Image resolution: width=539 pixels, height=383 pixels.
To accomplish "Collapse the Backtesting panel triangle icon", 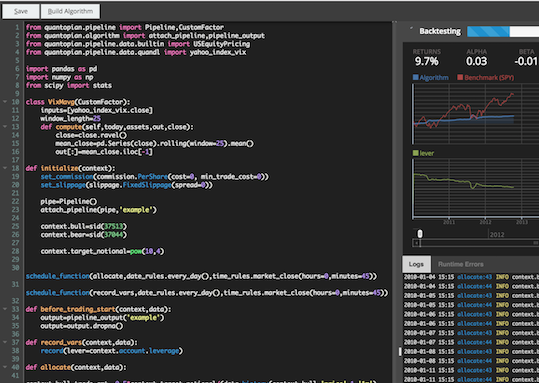I will 411,29.
